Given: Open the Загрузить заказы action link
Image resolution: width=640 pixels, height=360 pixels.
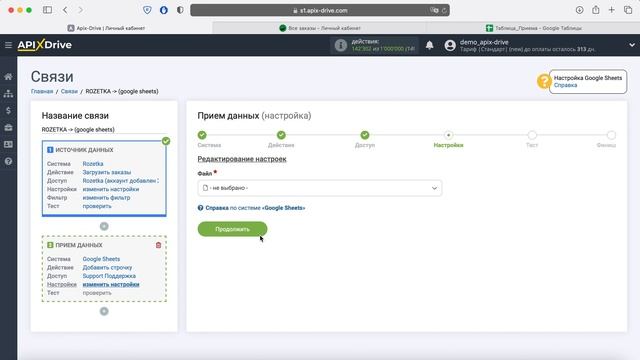Looking at the screenshot, I should click(107, 172).
